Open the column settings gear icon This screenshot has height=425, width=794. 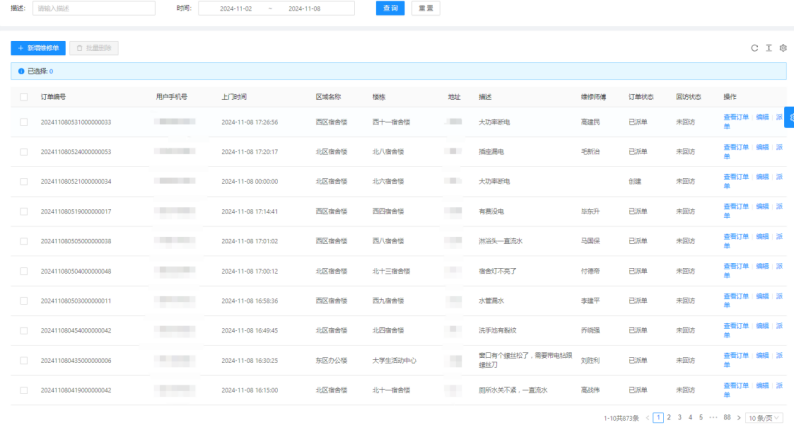pos(783,47)
